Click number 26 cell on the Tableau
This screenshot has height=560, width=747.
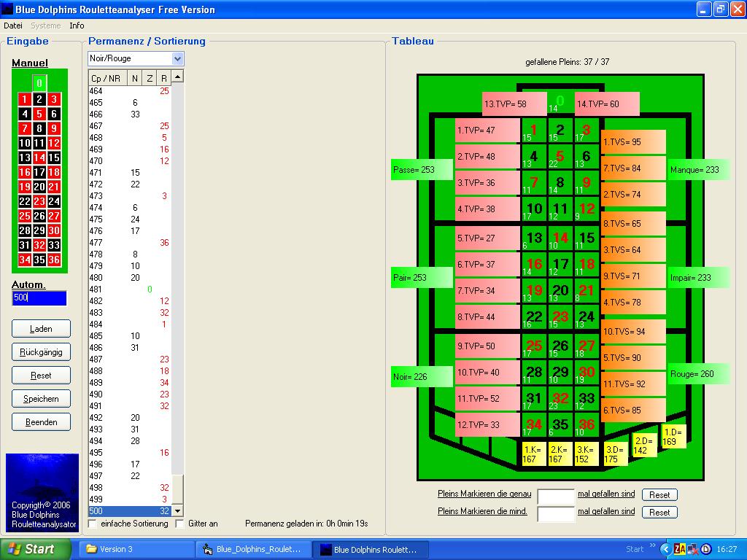pyautogui.click(x=560, y=346)
